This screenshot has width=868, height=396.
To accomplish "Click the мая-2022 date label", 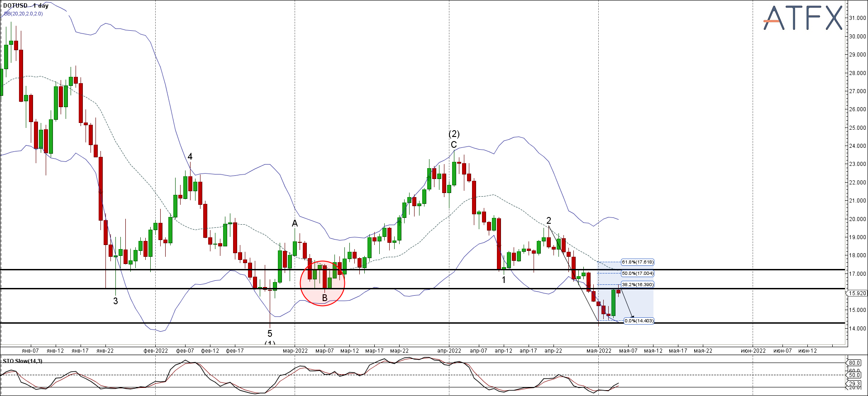I will coord(599,351).
